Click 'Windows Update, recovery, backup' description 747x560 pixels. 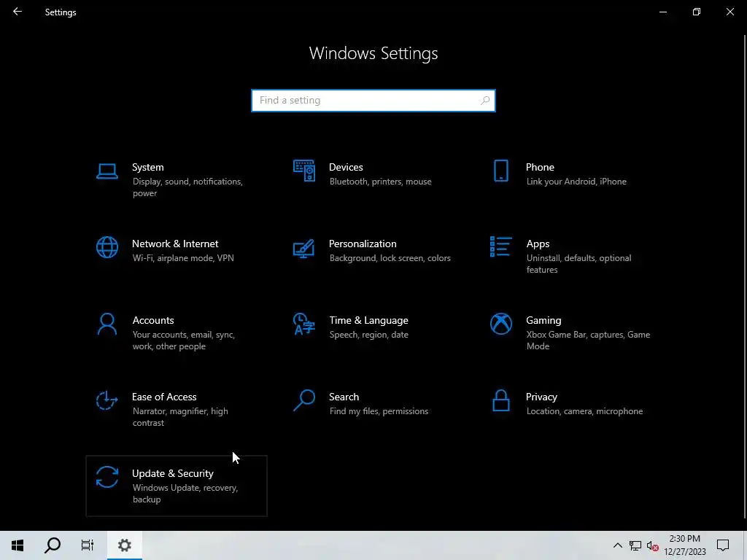[x=185, y=494]
